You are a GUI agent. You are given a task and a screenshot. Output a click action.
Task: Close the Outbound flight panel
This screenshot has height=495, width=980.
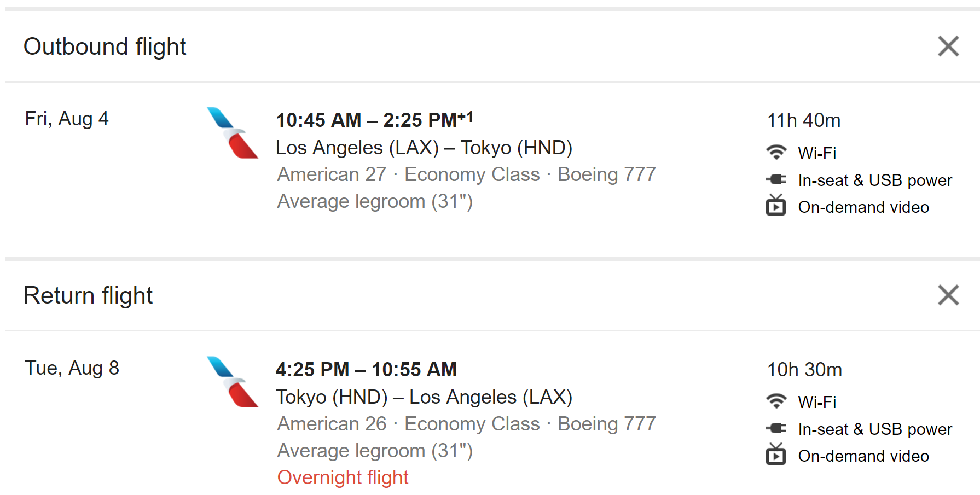pyautogui.click(x=948, y=46)
